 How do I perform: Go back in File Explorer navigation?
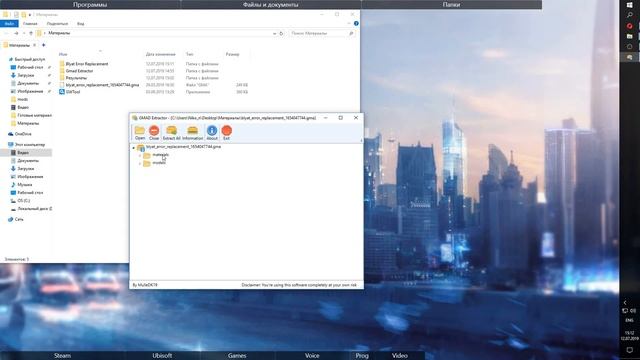(x=6, y=33)
